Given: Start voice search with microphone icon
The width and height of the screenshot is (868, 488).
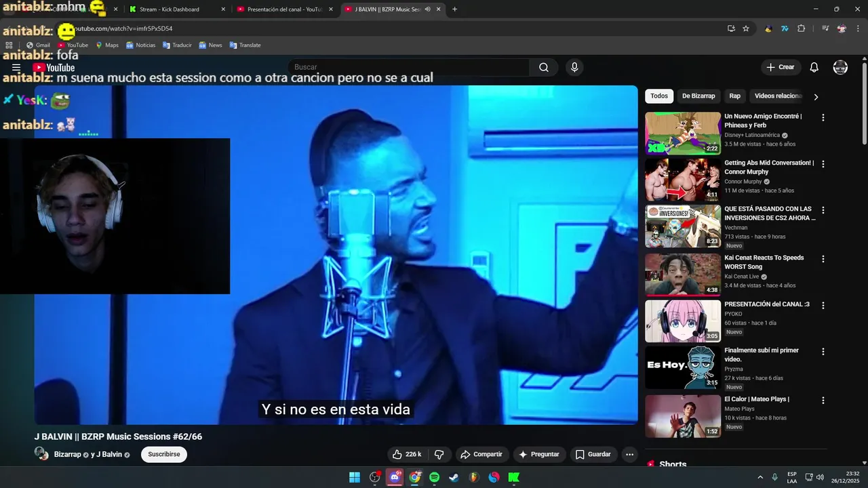Looking at the screenshot, I should point(574,67).
